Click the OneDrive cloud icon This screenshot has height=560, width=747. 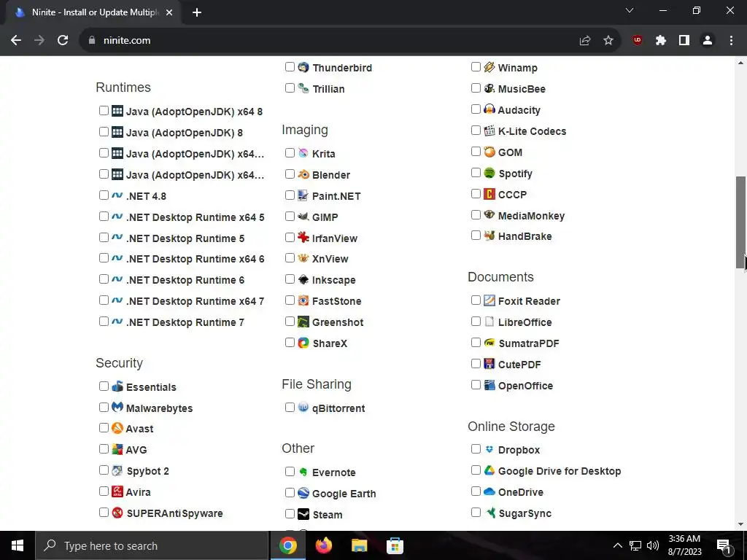click(489, 491)
